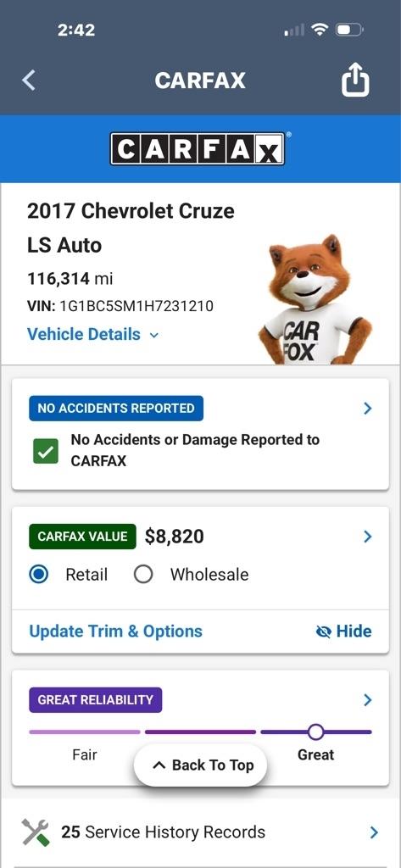Click the reliability slider circle marker
This screenshot has width=401, height=868.
(x=315, y=732)
